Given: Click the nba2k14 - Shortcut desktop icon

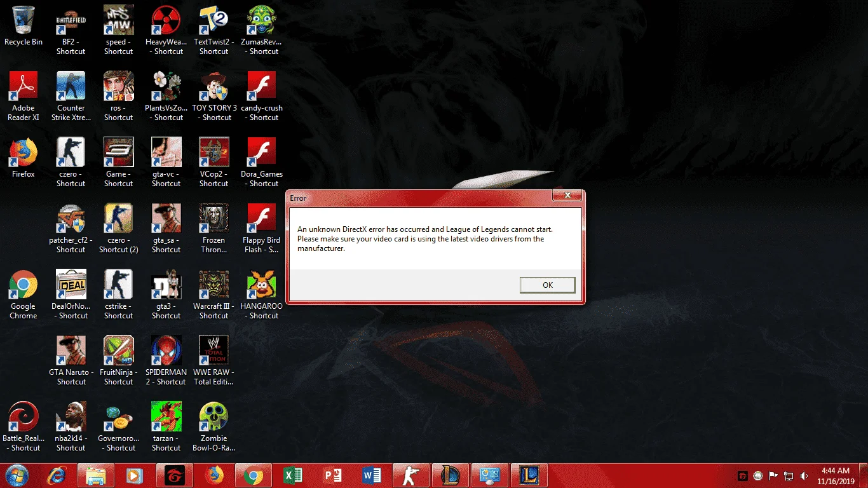Looking at the screenshot, I should (x=71, y=427).
